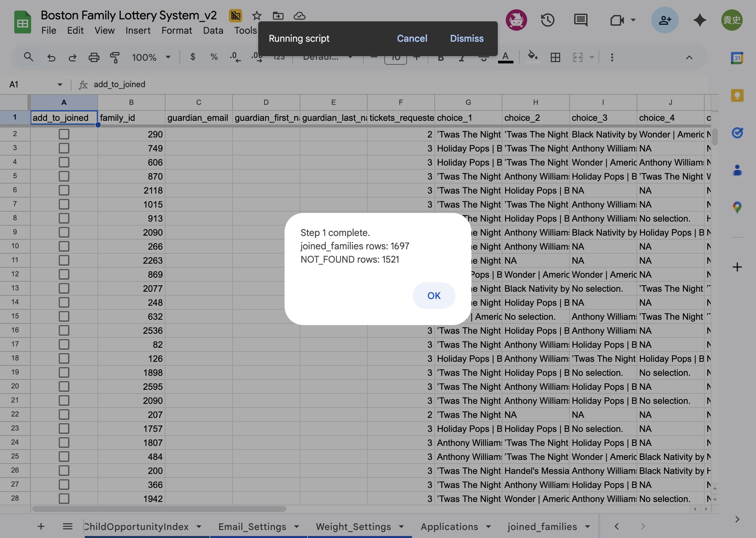The width and height of the screenshot is (756, 538).
Task: Toggle add_to_joined checkbox for family 913
Action: (64, 219)
